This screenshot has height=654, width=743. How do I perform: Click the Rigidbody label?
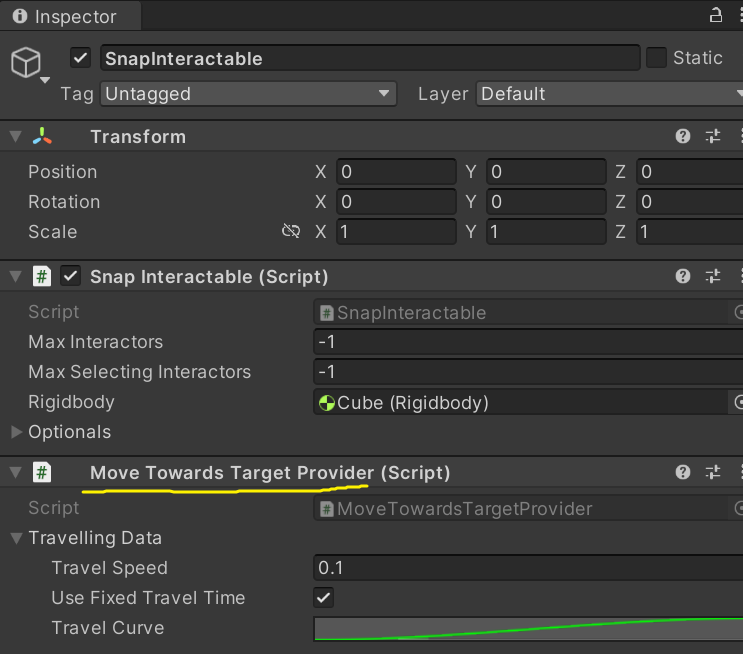[x=72, y=402]
